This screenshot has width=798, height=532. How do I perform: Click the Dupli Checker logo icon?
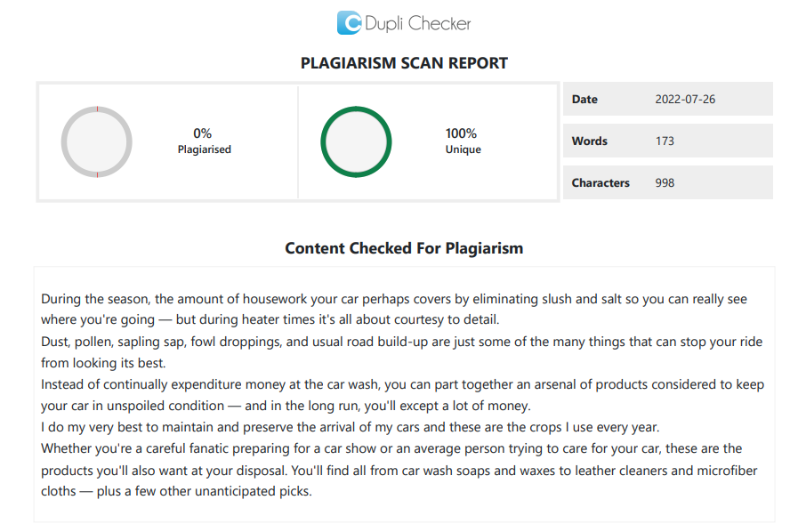[x=349, y=23]
